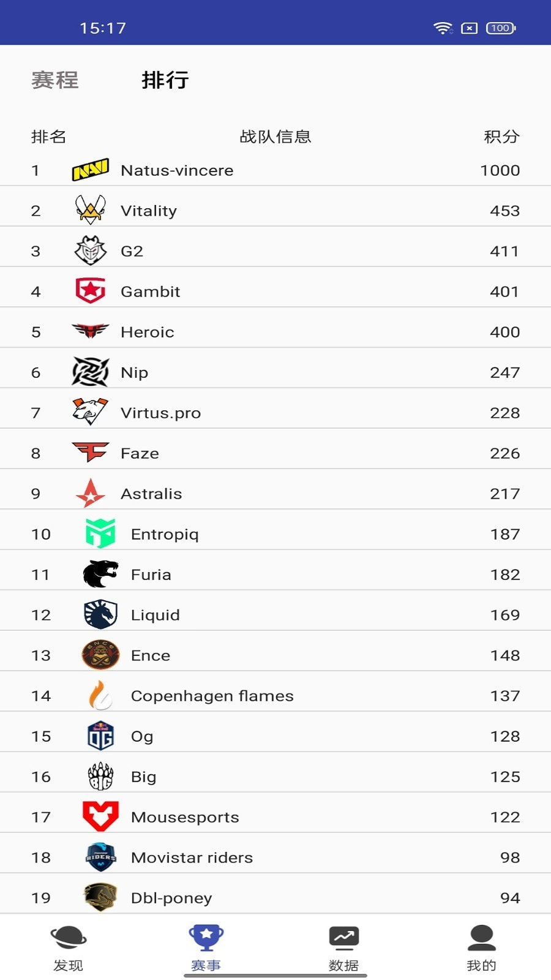Viewport: 551px width, 980px height.
Task: Tap the Furia panther logo
Action: coord(100,574)
